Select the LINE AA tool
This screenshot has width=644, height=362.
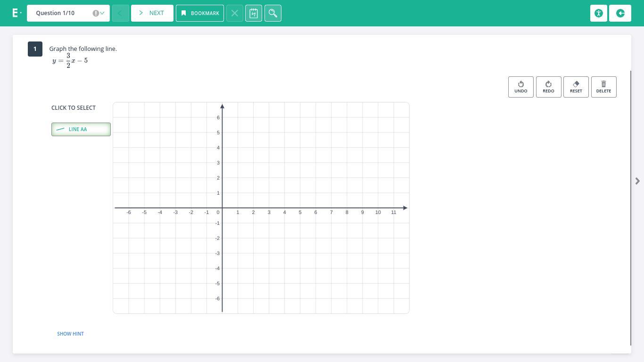coord(81,129)
